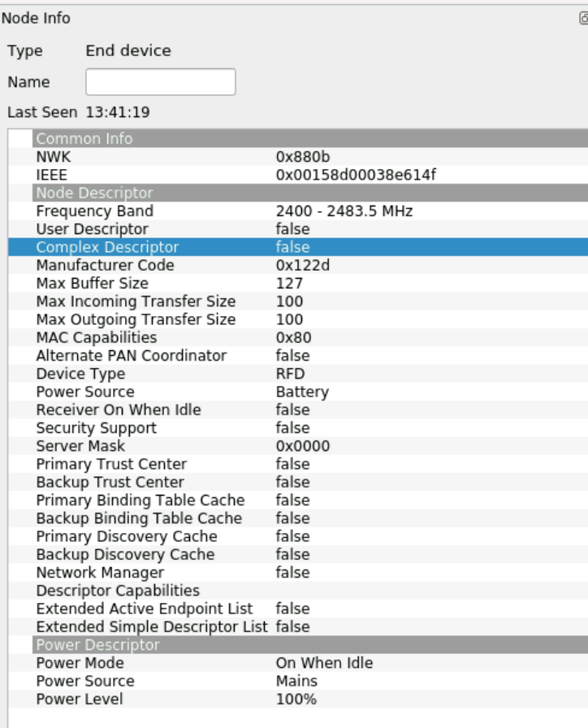Select the Alternate PAN Coordinator row
The image size is (588, 728).
point(298,356)
